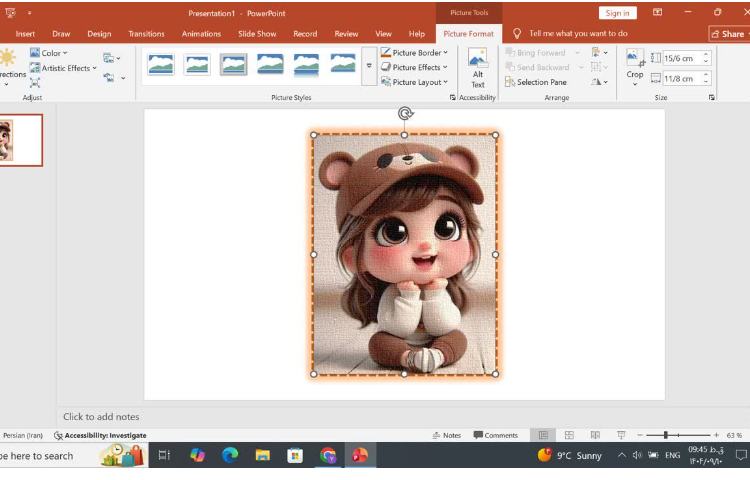Switch to Slide Sorter view
This screenshot has width=750, height=480.
569,435
